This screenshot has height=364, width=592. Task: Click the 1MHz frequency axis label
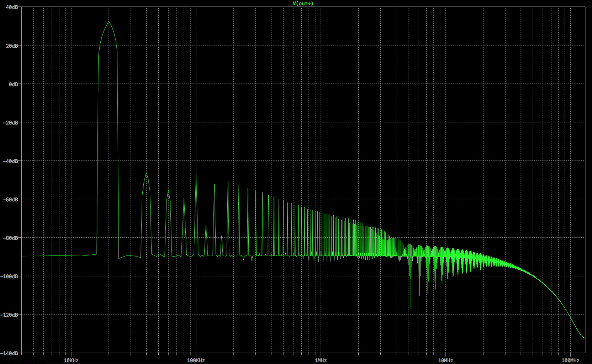(x=321, y=360)
